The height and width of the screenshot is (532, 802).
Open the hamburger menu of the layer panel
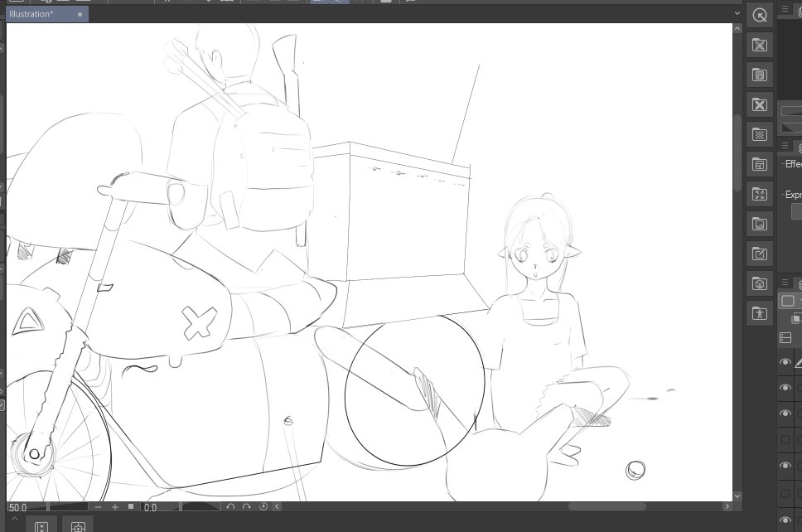point(785,282)
